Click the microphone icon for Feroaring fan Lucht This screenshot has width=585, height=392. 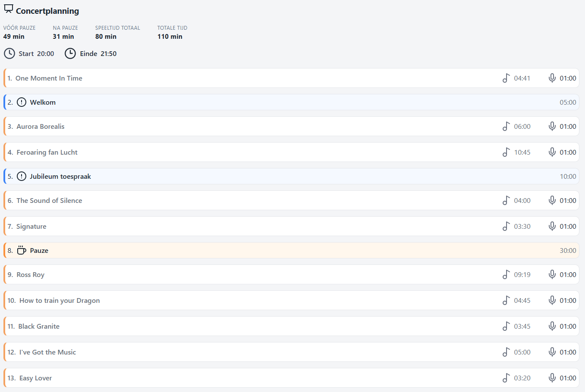click(552, 152)
